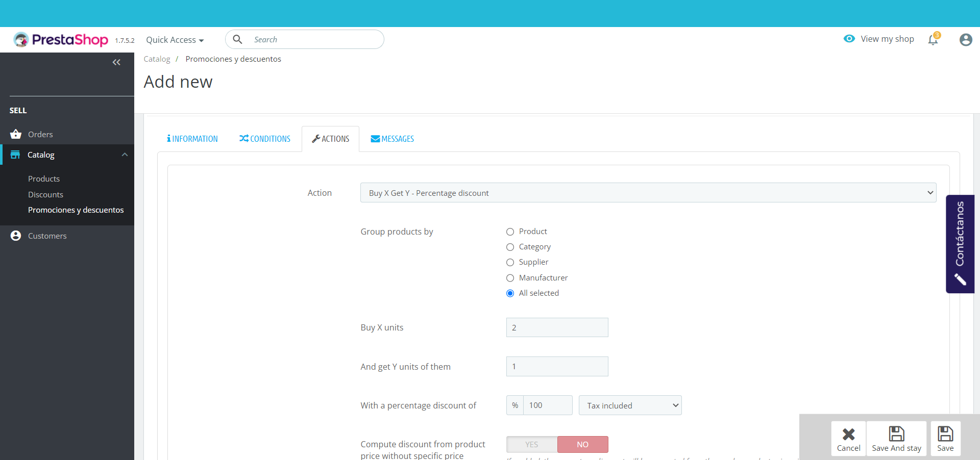Open Discounts in the sidebar

pos(45,194)
